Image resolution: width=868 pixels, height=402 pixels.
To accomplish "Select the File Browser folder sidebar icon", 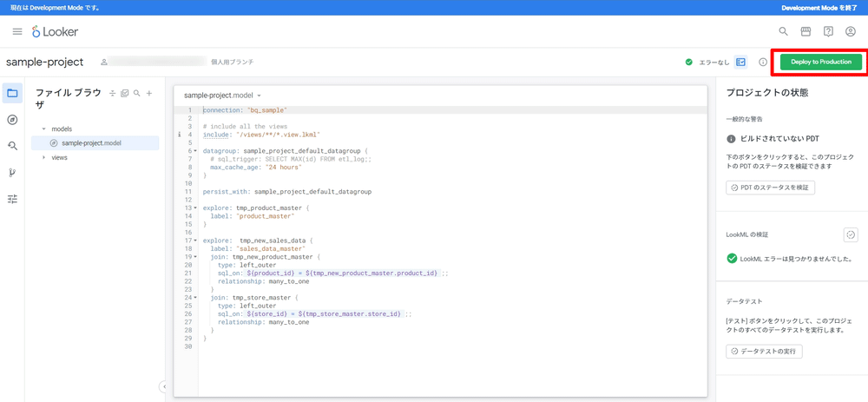I will pyautogui.click(x=12, y=93).
